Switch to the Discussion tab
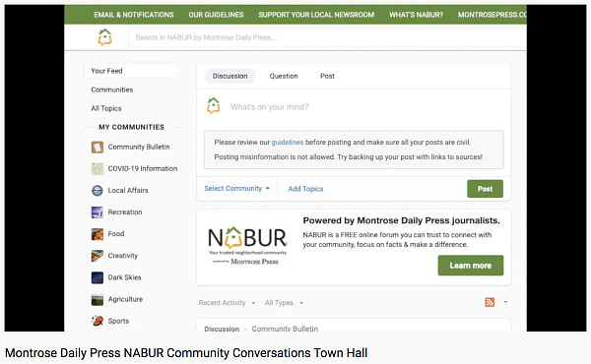Screen dimensions: 591x364 point(230,76)
